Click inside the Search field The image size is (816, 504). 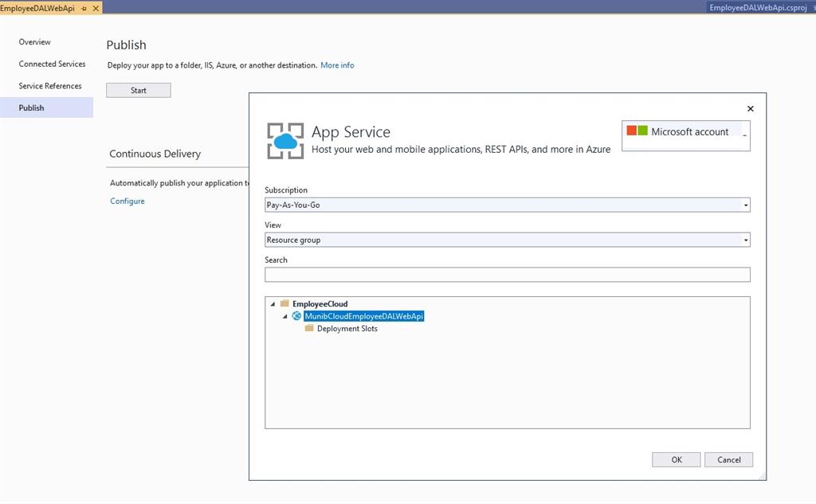pos(507,274)
